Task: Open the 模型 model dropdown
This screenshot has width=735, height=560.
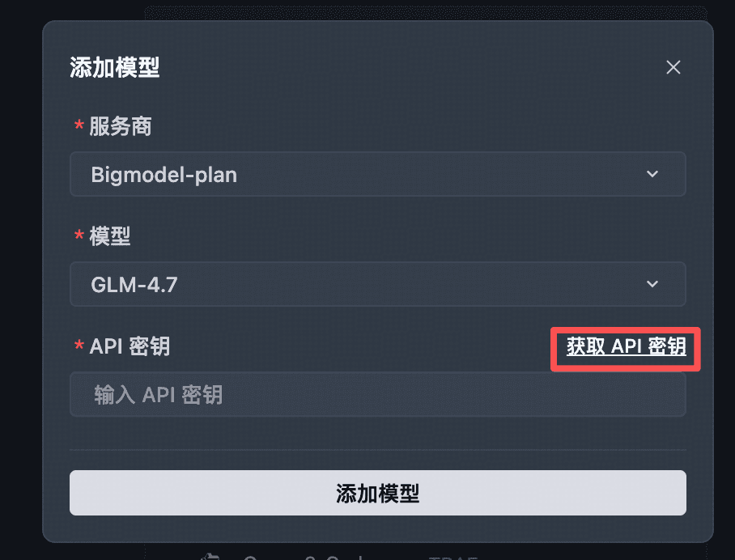Action: [x=377, y=284]
